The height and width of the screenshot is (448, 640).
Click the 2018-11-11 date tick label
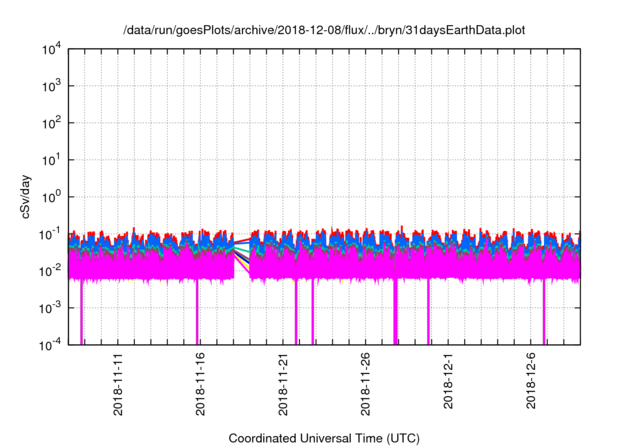[118, 384]
